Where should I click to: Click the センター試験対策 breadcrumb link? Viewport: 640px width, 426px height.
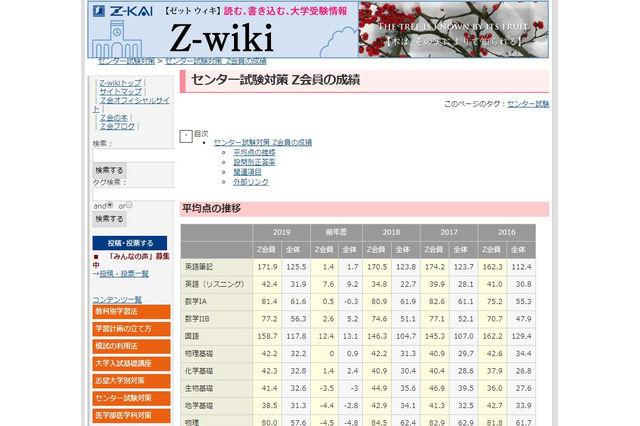(126, 61)
